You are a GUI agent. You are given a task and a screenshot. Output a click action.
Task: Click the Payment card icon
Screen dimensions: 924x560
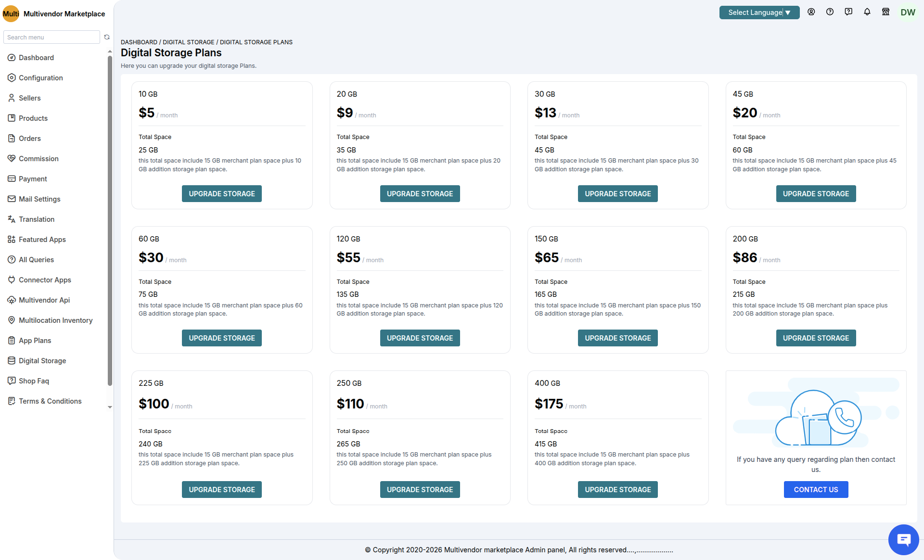(x=12, y=179)
